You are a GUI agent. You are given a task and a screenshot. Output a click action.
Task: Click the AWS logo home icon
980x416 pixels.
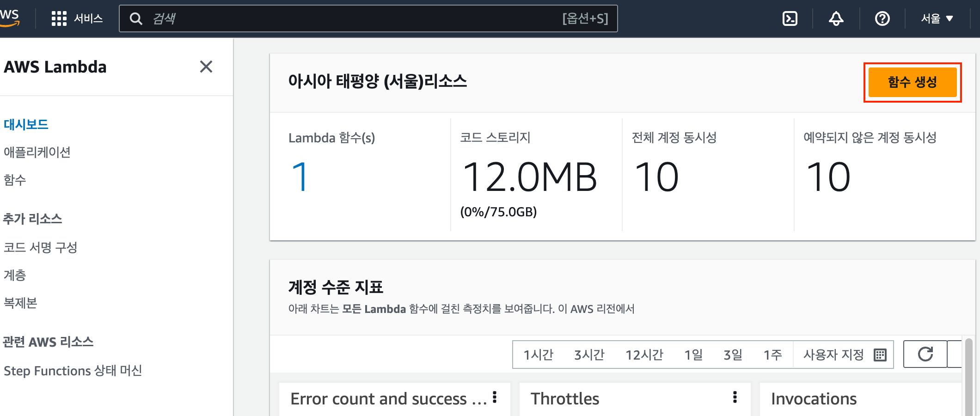9,18
